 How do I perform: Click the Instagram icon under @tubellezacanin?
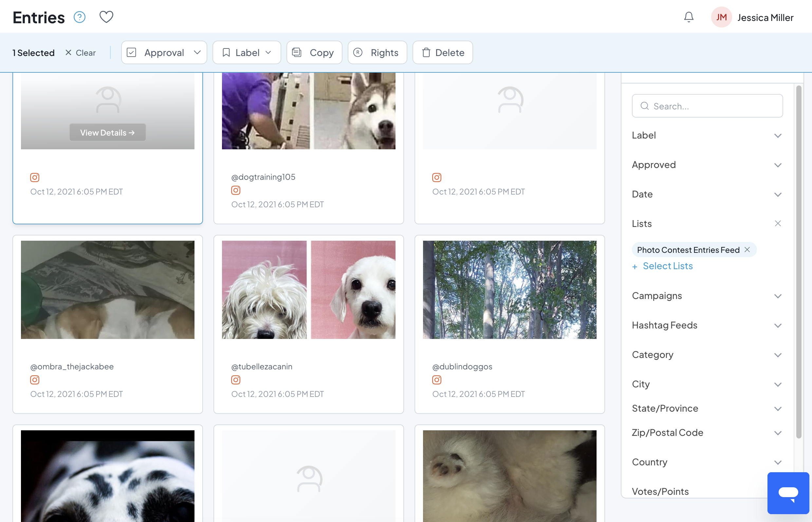236,380
